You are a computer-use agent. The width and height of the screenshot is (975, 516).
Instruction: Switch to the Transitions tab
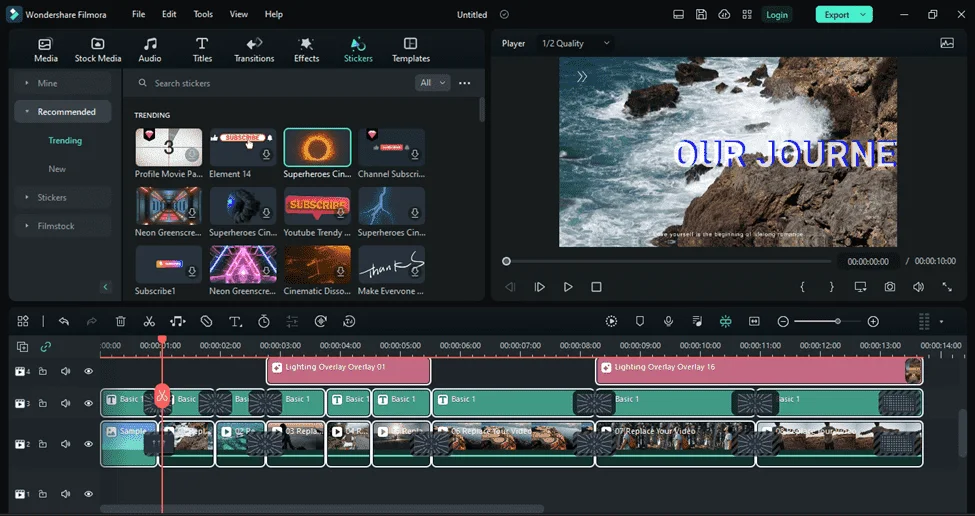(254, 50)
